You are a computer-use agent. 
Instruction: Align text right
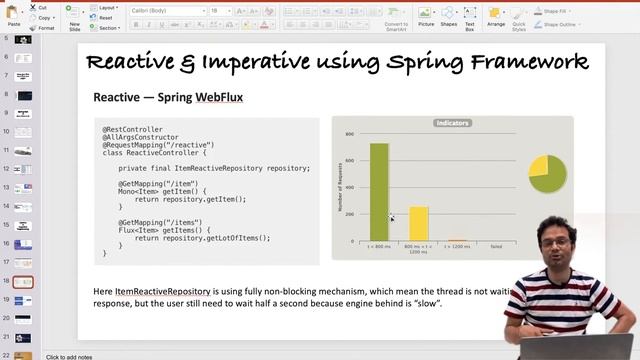pyautogui.click(x=316, y=25)
